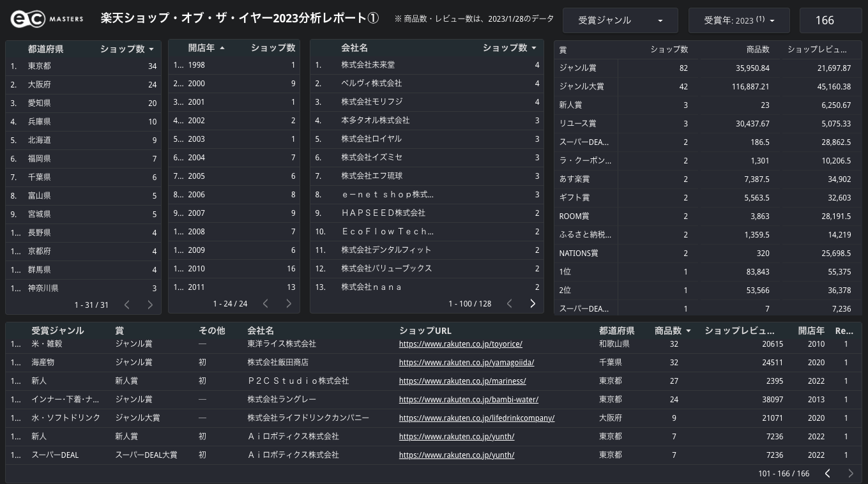This screenshot has width=868, height=484.
Task: Sort the award summary by 商品数 header
Action: coord(758,49)
